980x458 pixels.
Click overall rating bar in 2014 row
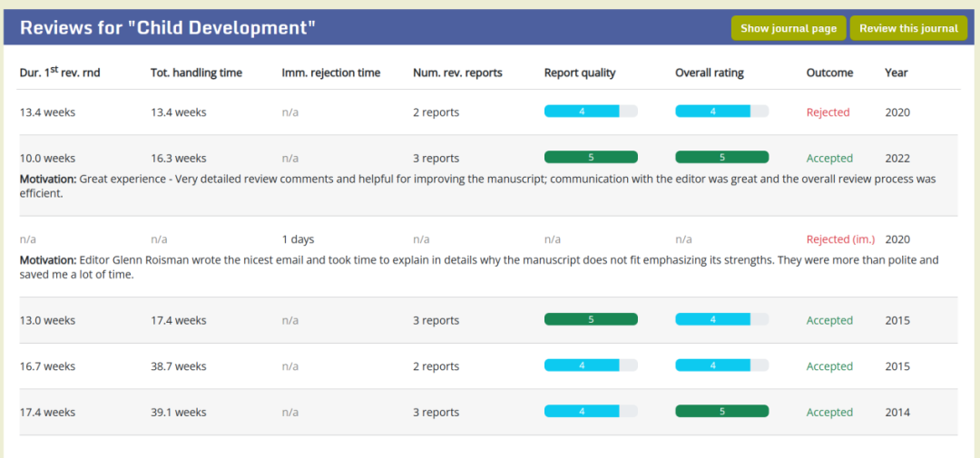pos(722,411)
